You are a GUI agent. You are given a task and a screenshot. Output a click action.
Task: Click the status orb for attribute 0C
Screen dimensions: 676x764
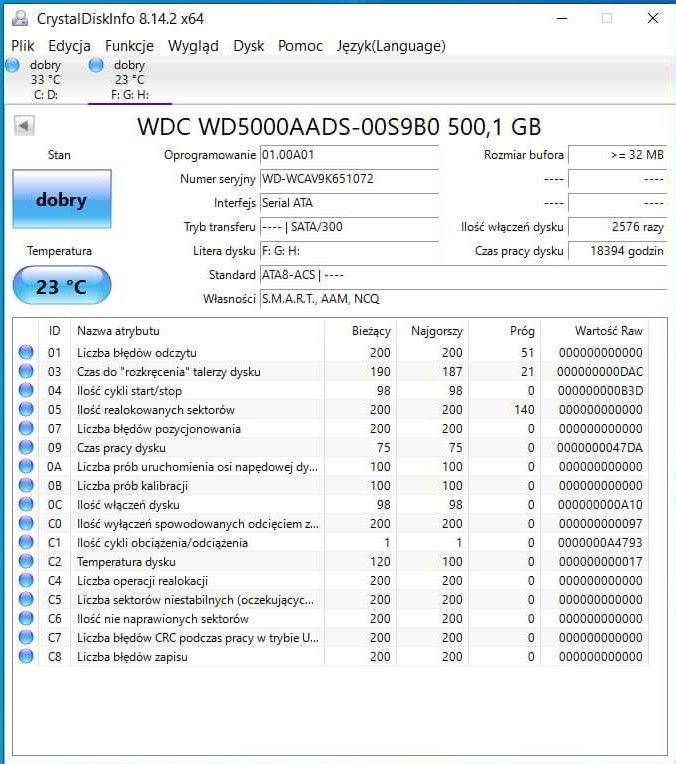pos(26,504)
